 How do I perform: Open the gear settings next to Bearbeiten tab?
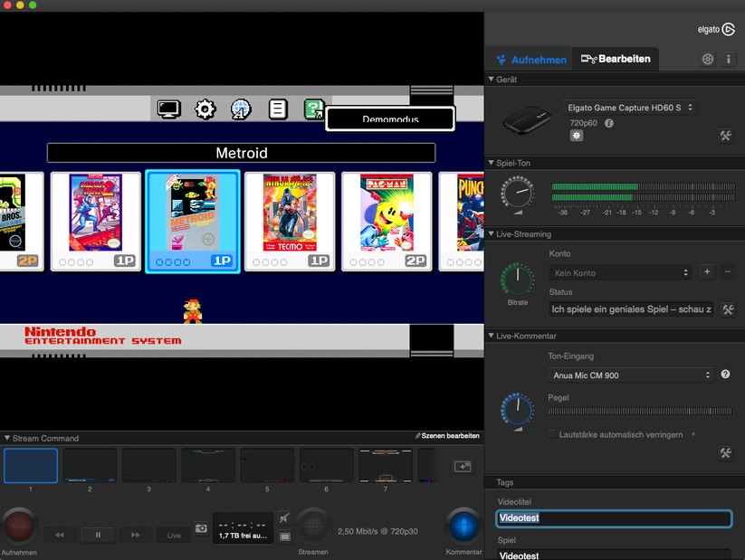708,58
